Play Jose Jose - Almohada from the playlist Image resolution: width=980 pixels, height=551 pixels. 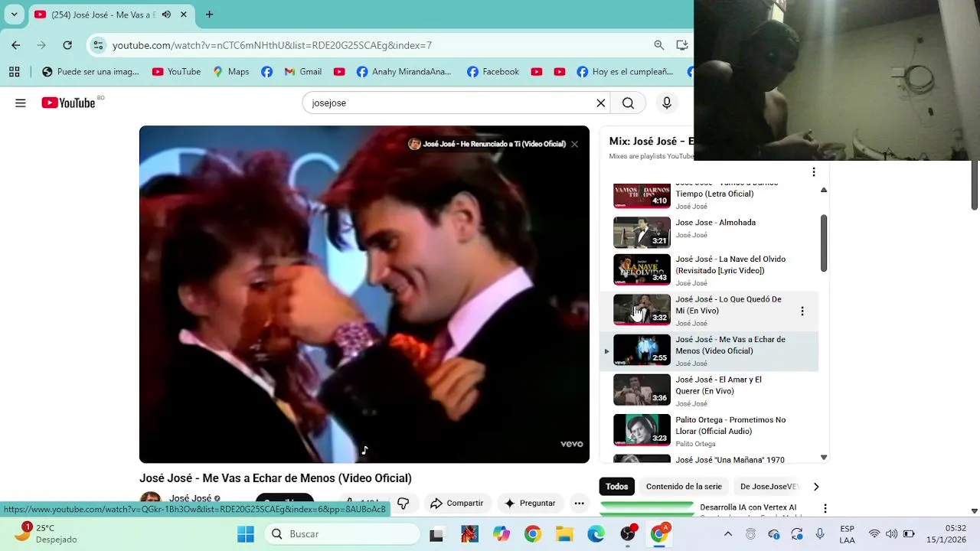[x=708, y=232]
